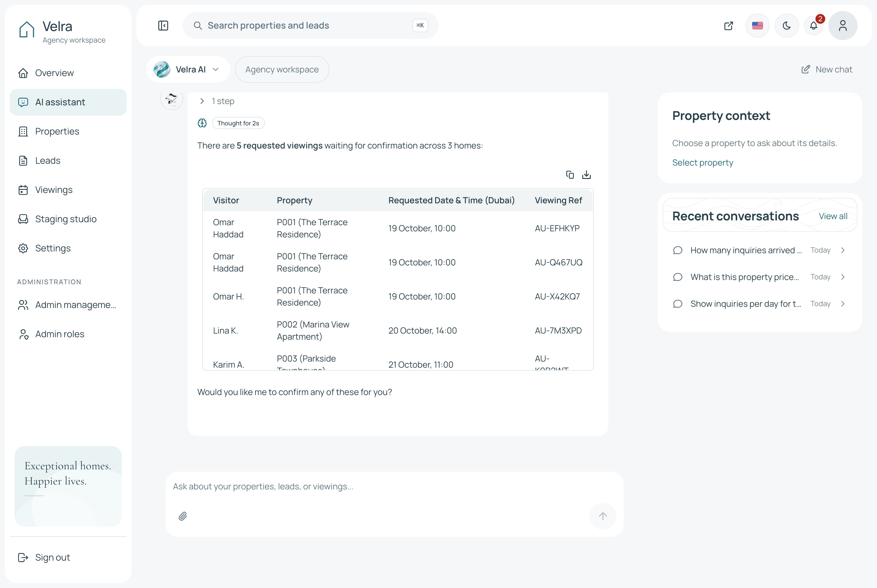This screenshot has width=877, height=588.
Task: Open Properties in sidebar
Action: [68, 131]
